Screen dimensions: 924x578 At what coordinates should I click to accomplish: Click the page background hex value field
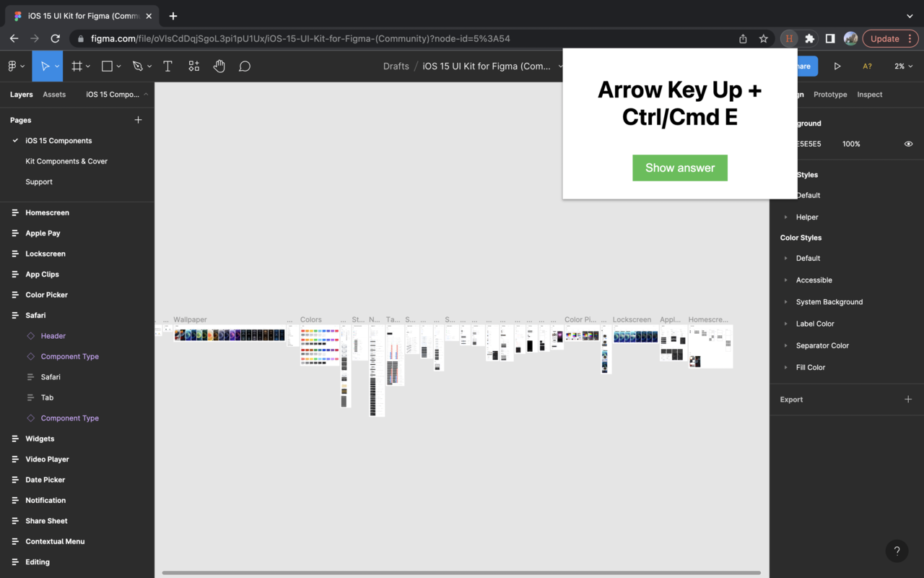[808, 144]
